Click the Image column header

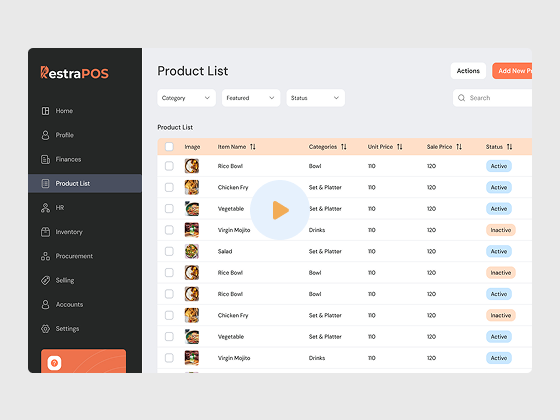click(x=192, y=147)
